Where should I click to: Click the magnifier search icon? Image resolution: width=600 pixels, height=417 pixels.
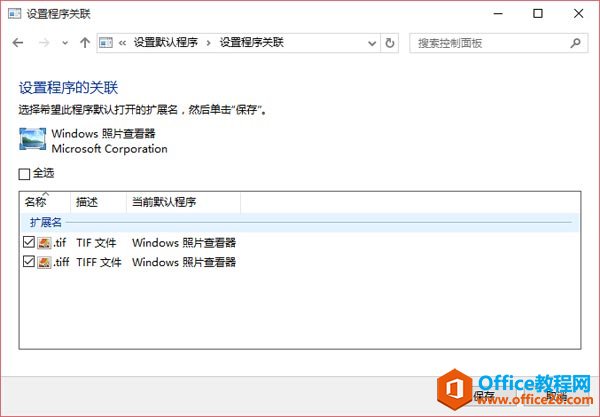(576, 43)
